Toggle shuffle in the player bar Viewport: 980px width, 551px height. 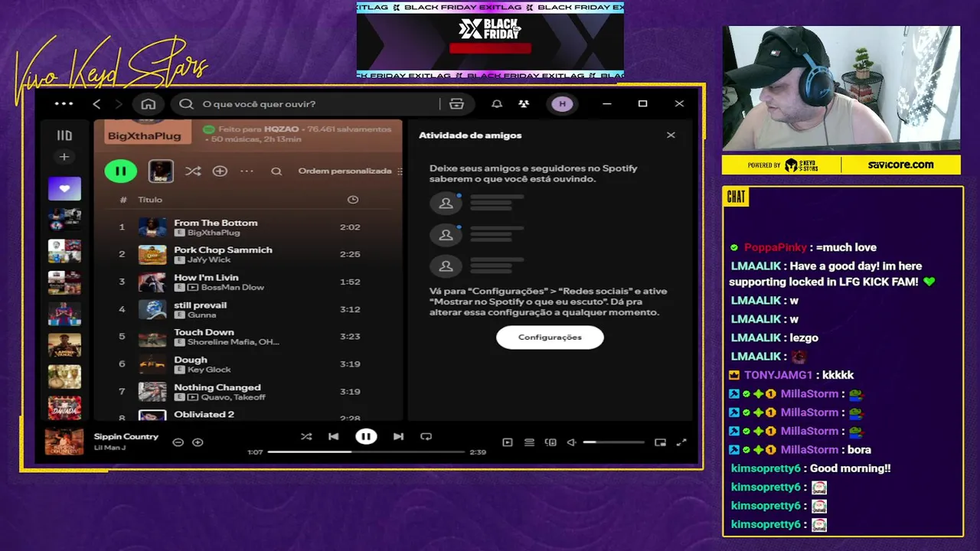pos(306,437)
